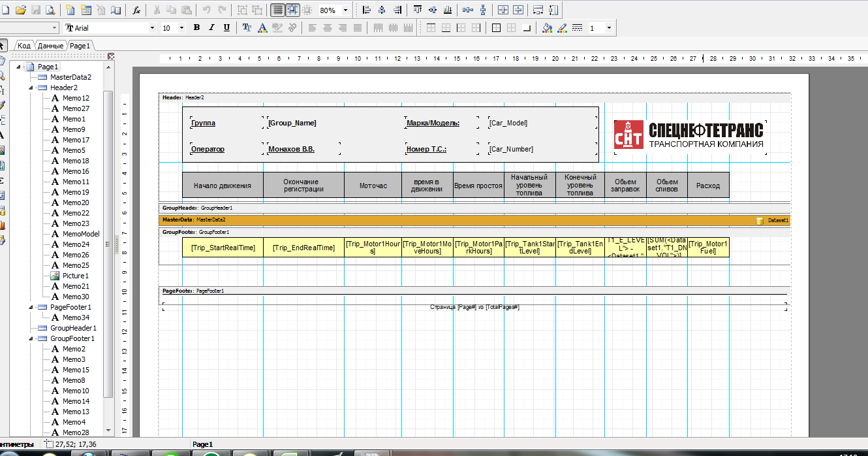Toggle the Align to Grid button
The image size is (868, 456).
pyautogui.click(x=292, y=10)
